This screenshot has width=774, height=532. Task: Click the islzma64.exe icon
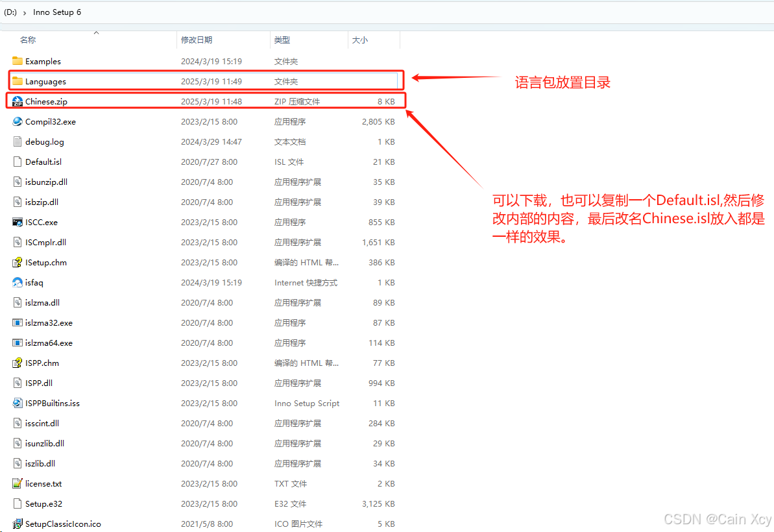tap(18, 343)
